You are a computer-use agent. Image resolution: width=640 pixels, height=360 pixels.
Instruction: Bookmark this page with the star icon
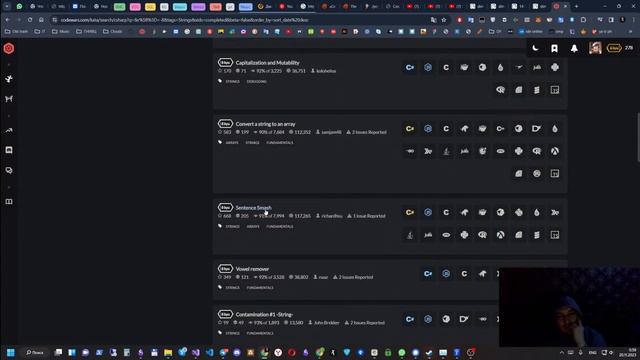point(444,20)
